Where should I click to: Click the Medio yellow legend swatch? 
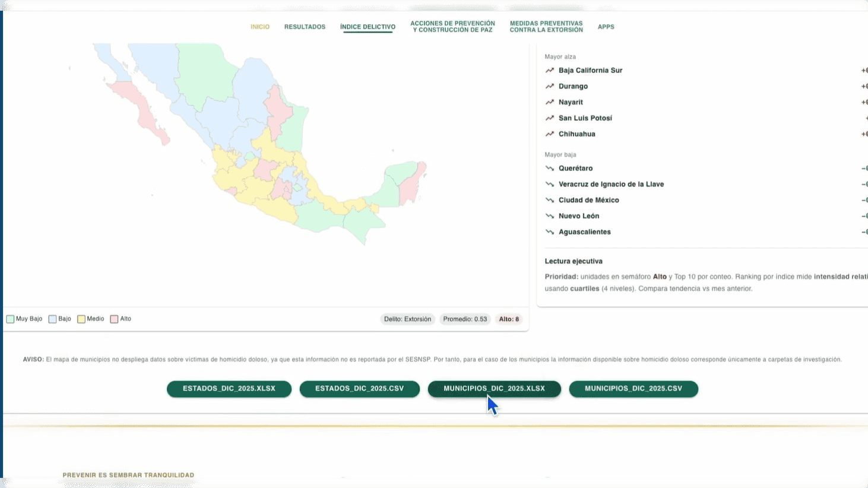[x=81, y=319]
